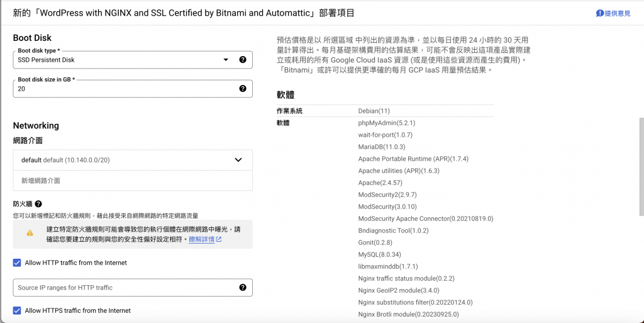Click the external link icon after 瞭解詳情
The image size is (644, 323).
219,239
